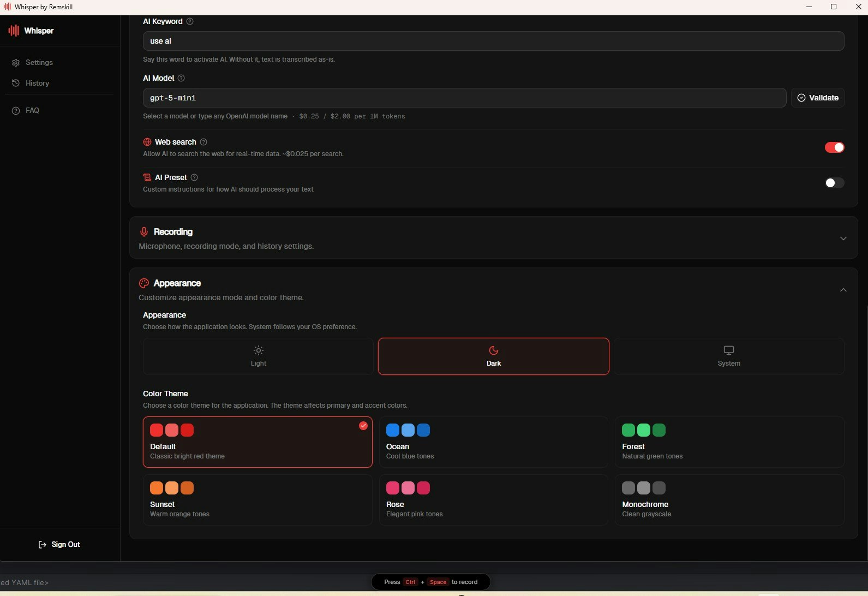Screen dimensions: 868x596
Task: Click the 'Natural green tones' description
Action: (653, 456)
